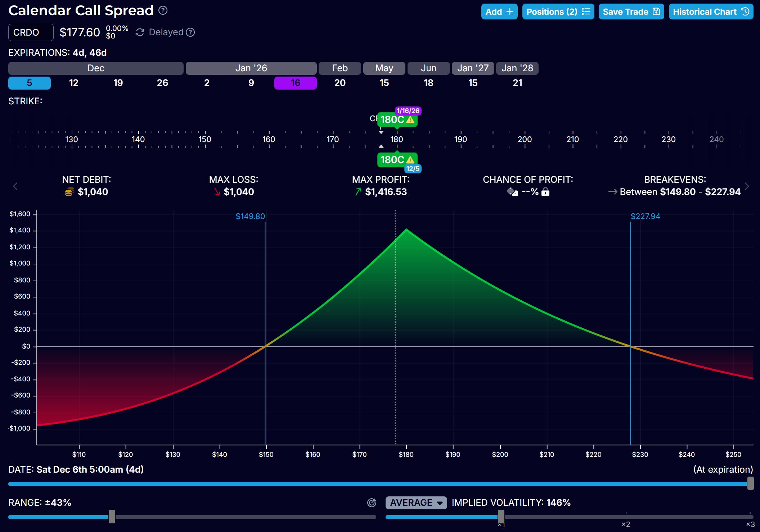
Task: Switch to the Jan '27 expiration month
Action: coord(472,68)
